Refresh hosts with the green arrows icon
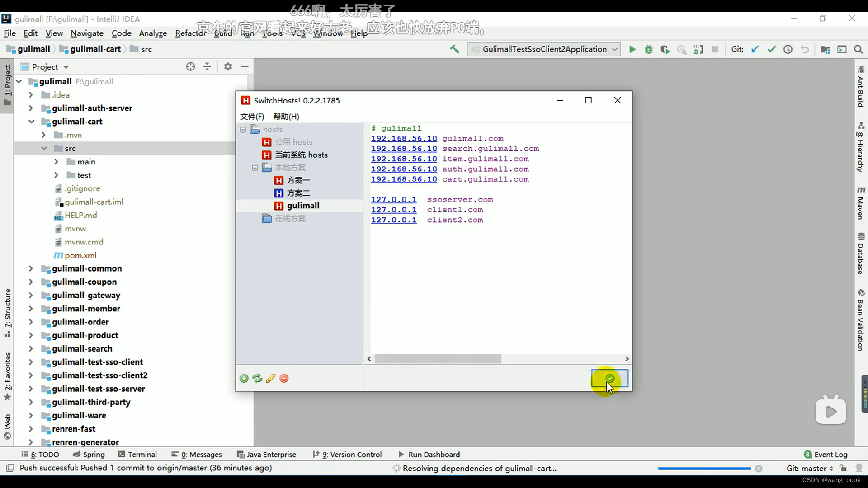This screenshot has height=488, width=868. click(x=257, y=379)
